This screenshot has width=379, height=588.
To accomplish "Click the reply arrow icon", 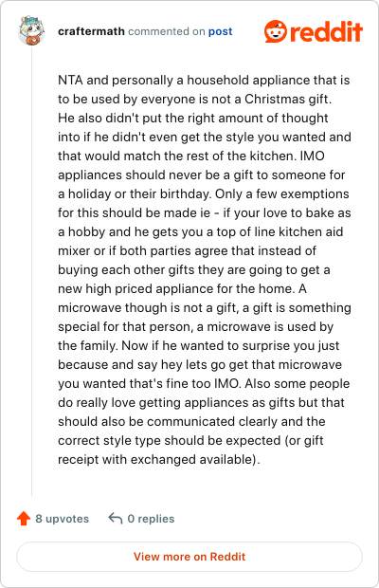I will pos(116,518).
